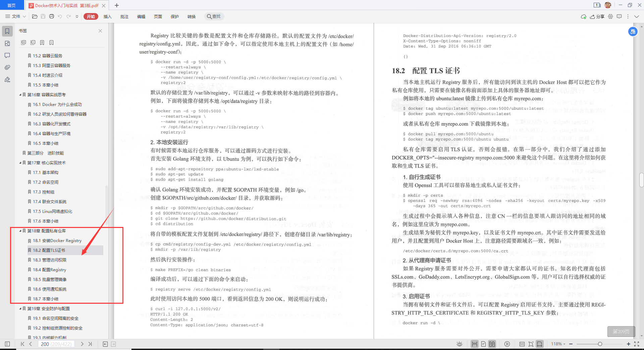Image resolution: width=644 pixels, height=350 pixels.
Task: Click the delete bookmark icon
Action: 52,43
